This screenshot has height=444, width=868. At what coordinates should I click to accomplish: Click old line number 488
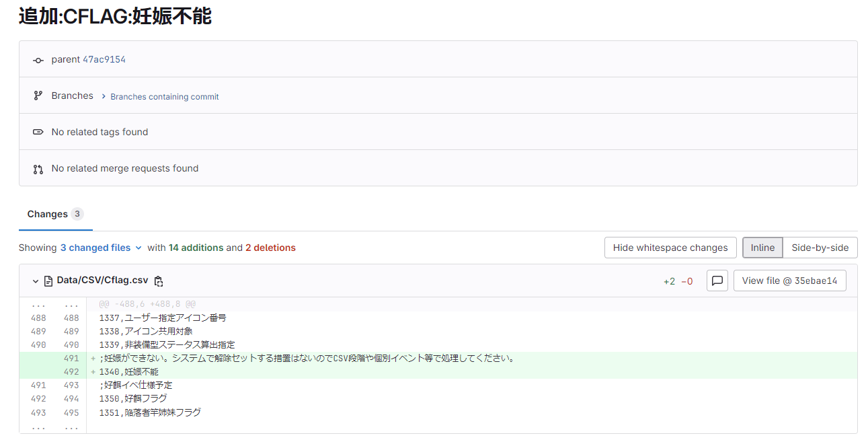click(x=38, y=318)
